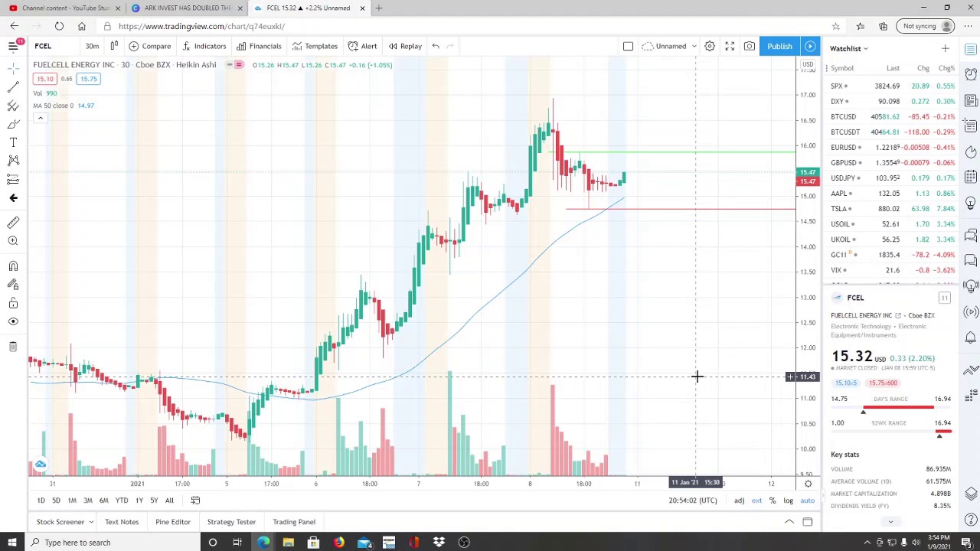
Task: Click the play icon next to Publish
Action: tap(809, 46)
